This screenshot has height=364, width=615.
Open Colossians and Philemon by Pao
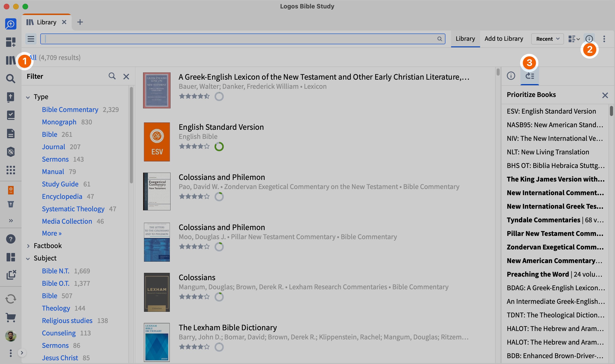222,177
